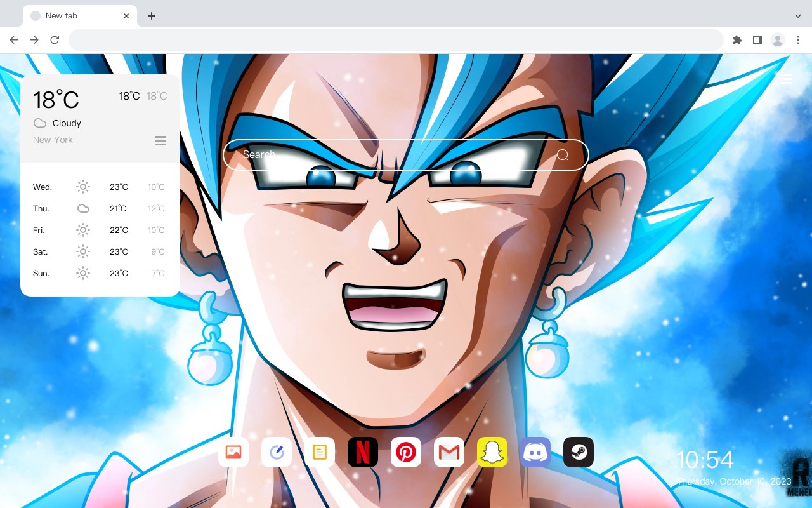Image resolution: width=812 pixels, height=508 pixels.
Task: Open the to-do checkmark shortcut
Action: [x=277, y=452]
